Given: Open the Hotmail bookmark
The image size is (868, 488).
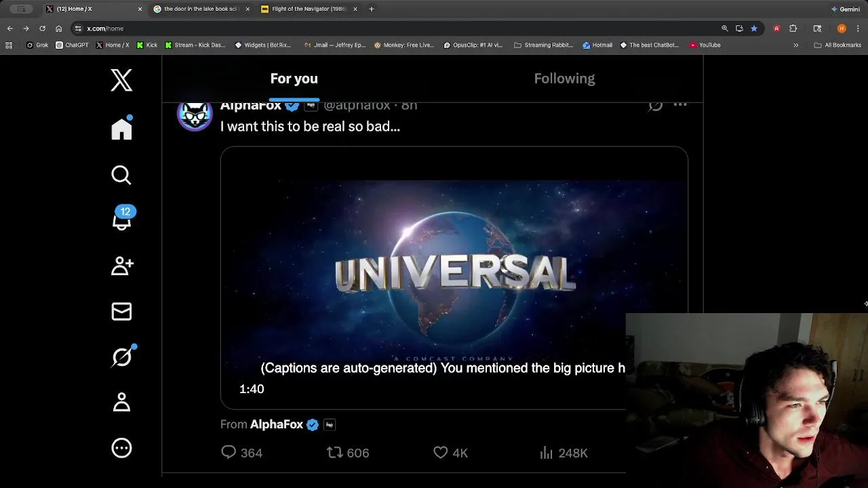Looking at the screenshot, I should pos(597,45).
